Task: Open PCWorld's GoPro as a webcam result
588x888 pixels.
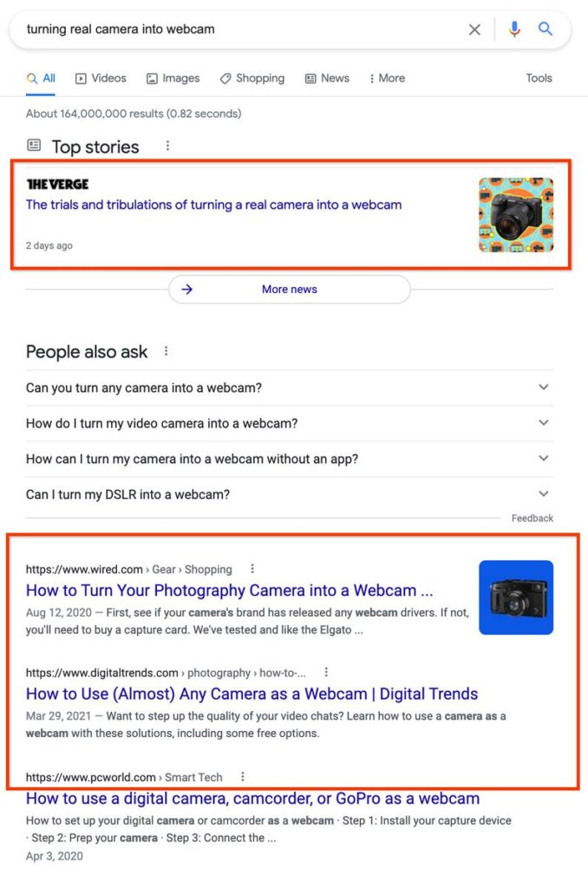Action: [x=252, y=799]
